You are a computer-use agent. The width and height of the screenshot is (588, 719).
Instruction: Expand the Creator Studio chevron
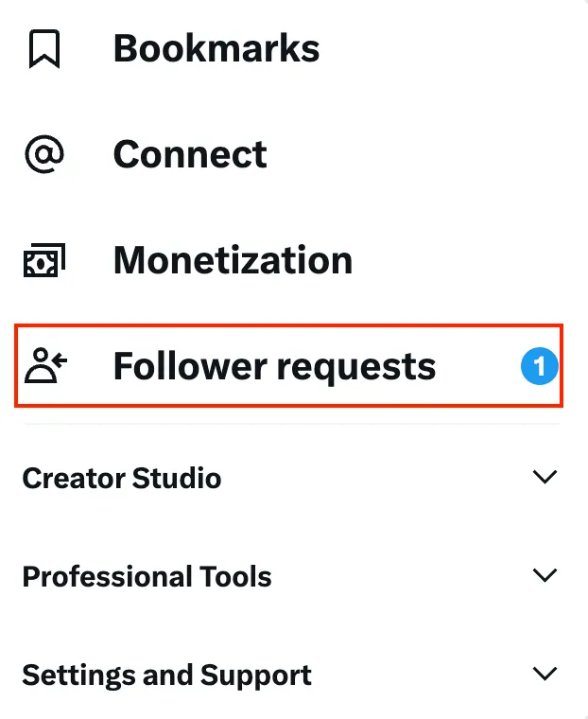pos(545,477)
